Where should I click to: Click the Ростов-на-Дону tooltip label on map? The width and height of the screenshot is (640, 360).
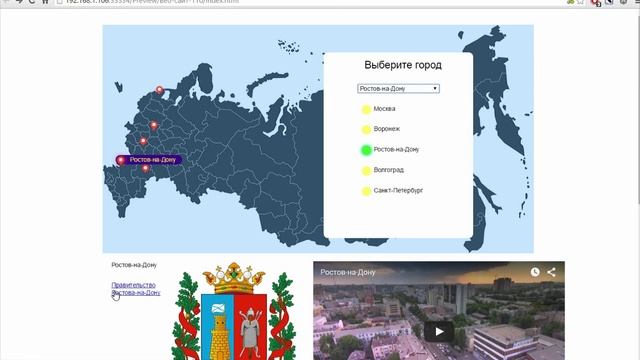[x=152, y=160]
